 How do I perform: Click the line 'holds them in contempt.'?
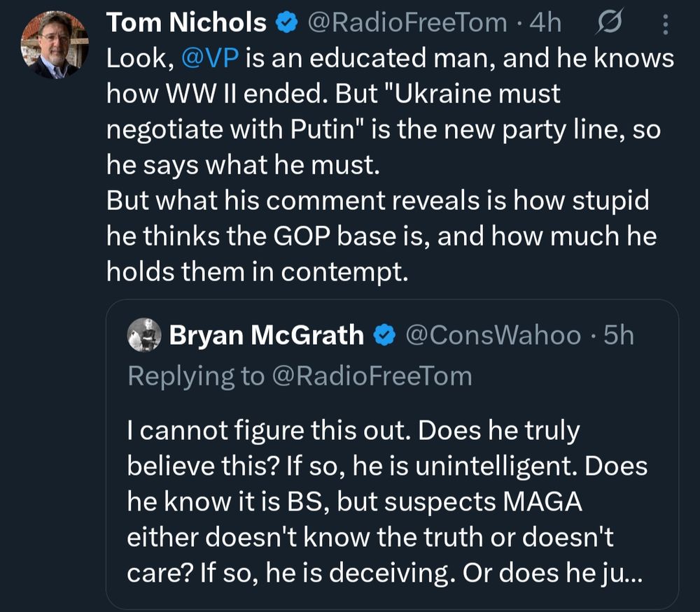click(x=258, y=271)
